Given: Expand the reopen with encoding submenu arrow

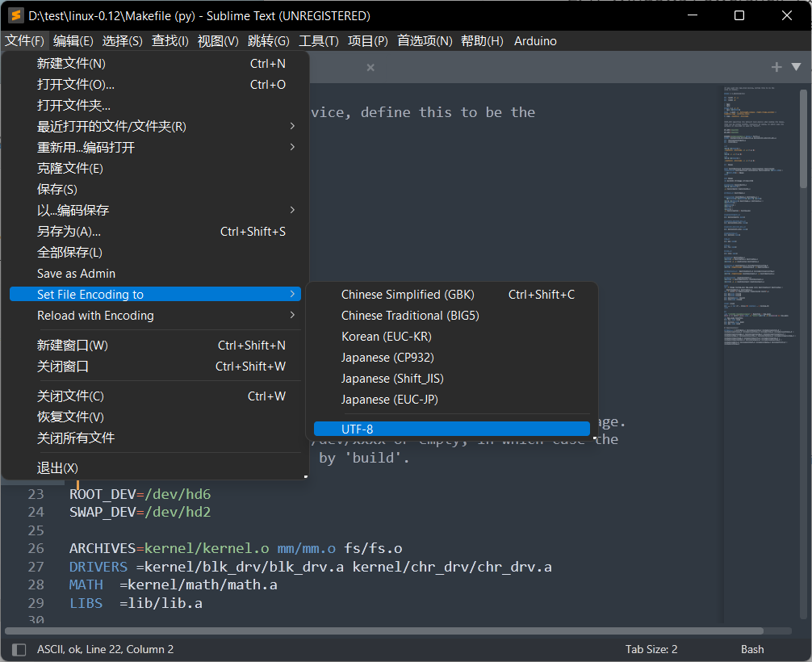Looking at the screenshot, I should click(292, 147).
